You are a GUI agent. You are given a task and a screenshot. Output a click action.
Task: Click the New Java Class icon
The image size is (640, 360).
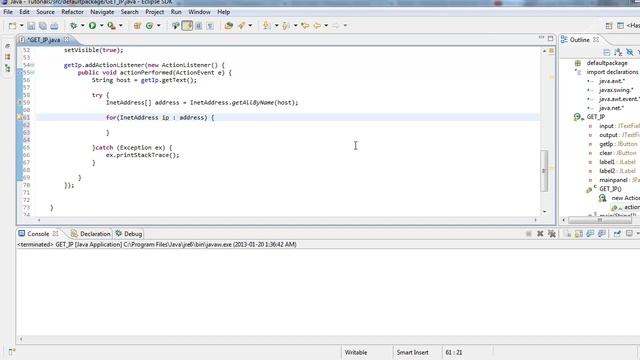pyautogui.click(x=149, y=26)
